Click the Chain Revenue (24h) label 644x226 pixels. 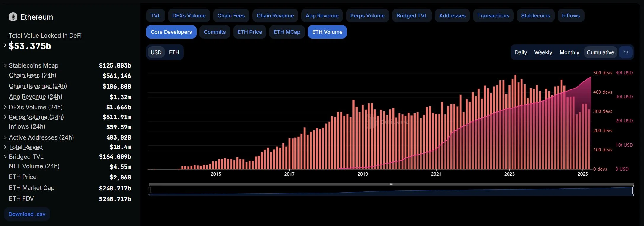38,86
